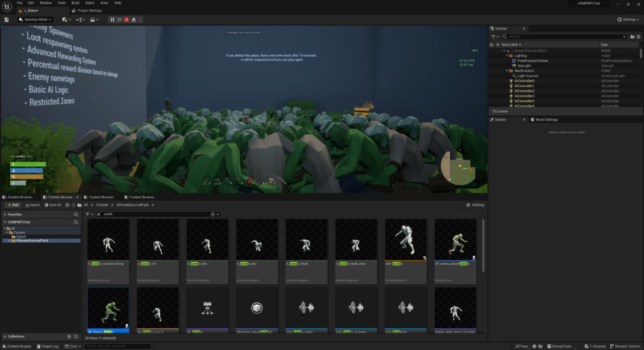The height and width of the screenshot is (350, 644).
Task: Click Import in the Content Browser
Action: [x=33, y=205]
